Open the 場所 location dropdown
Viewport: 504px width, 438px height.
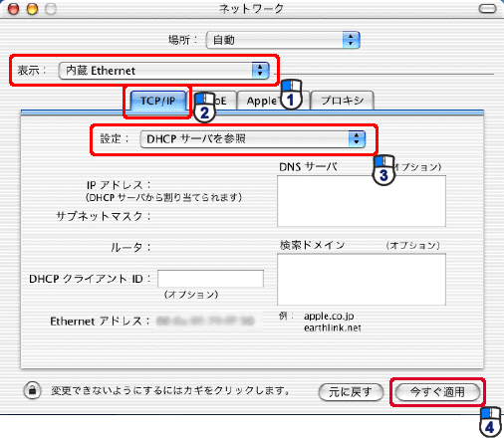(283, 40)
